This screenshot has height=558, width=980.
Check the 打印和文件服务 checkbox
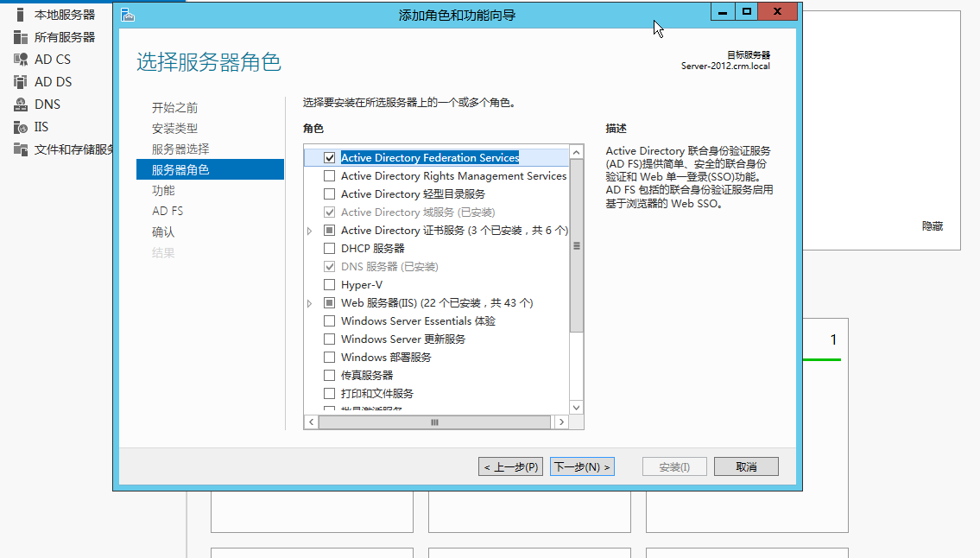click(329, 394)
